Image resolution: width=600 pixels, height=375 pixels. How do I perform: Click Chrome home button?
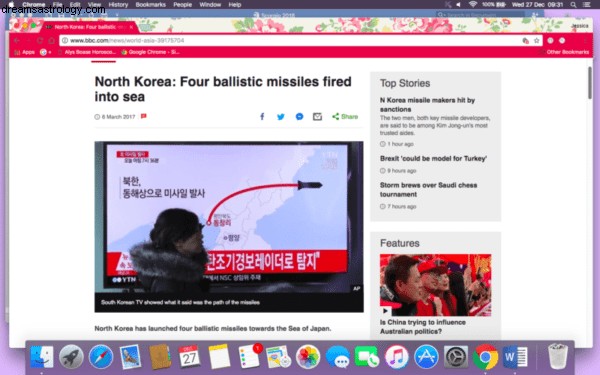tap(51, 40)
